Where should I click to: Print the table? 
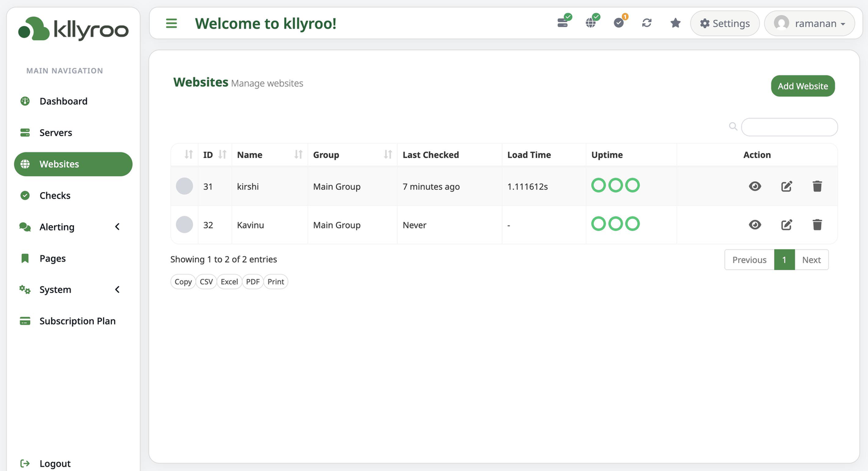coord(276,282)
